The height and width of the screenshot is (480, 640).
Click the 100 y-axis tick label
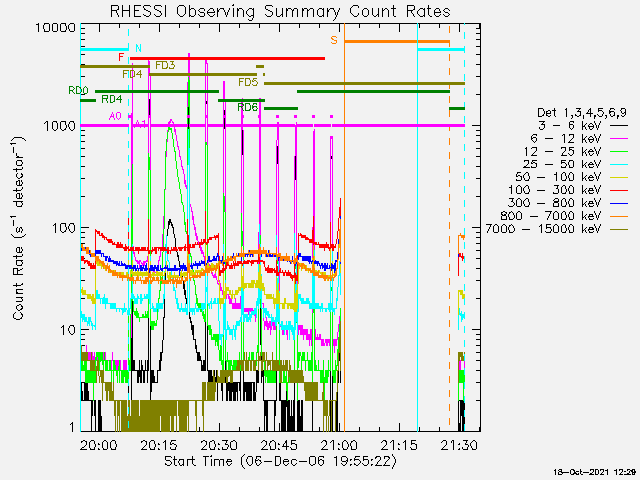pos(64,228)
